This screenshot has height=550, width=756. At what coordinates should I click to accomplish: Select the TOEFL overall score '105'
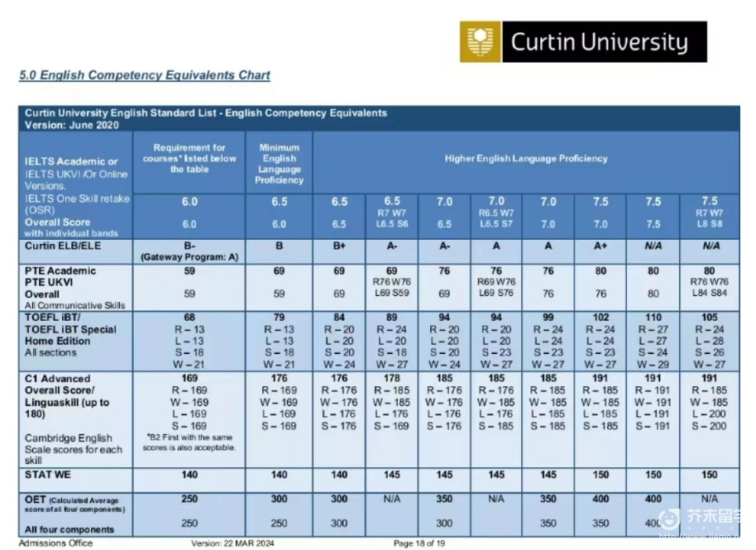point(709,317)
